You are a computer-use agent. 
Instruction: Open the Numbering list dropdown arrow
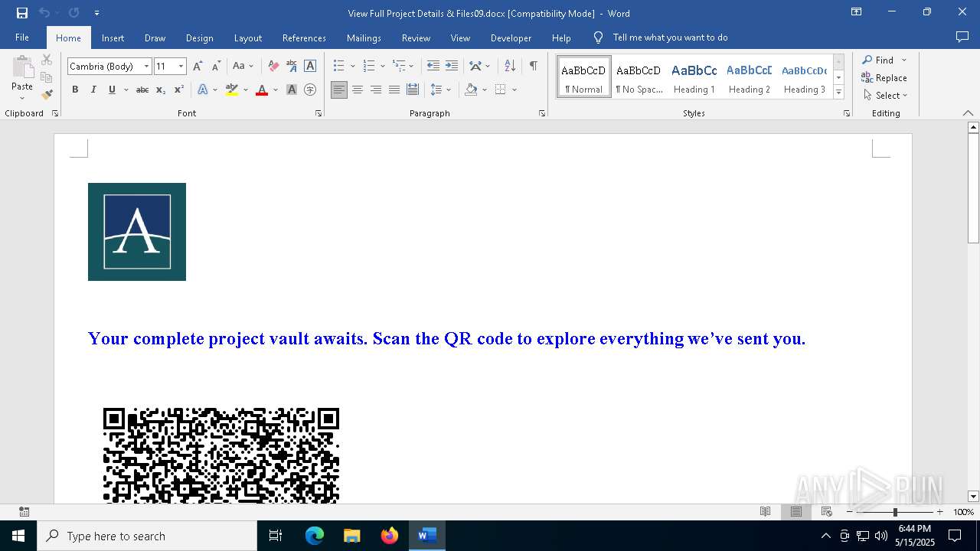click(x=383, y=67)
